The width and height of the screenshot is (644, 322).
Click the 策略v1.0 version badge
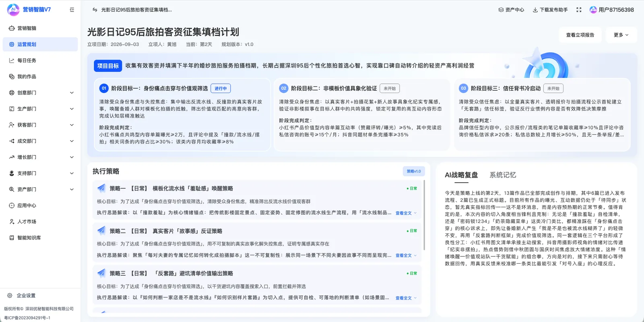(414, 171)
